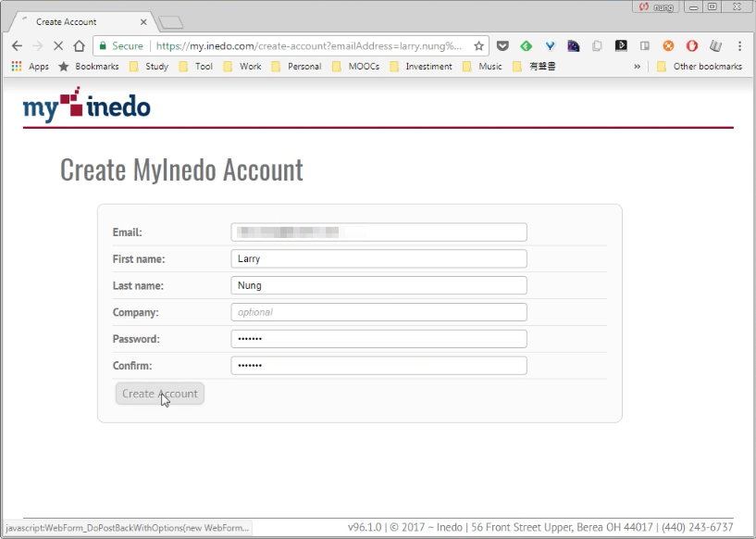Open the orange lifebuoy extension icon
This screenshot has height=539, width=756.
(x=668, y=45)
